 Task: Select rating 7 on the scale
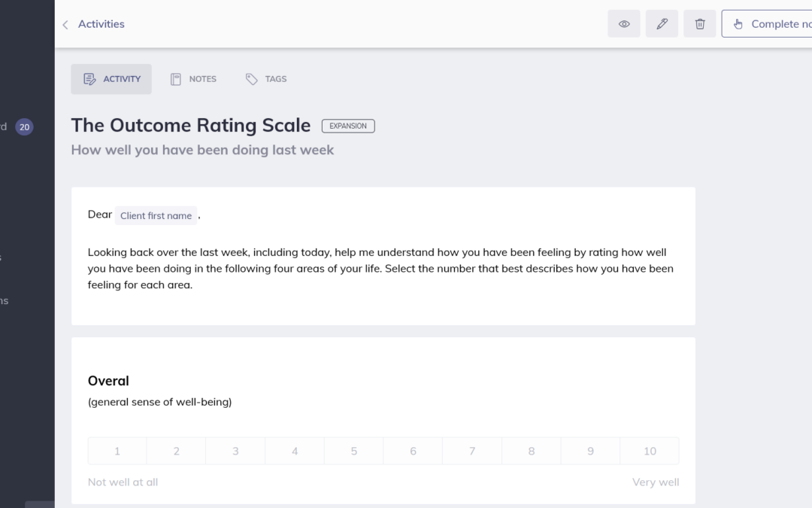[472, 451]
